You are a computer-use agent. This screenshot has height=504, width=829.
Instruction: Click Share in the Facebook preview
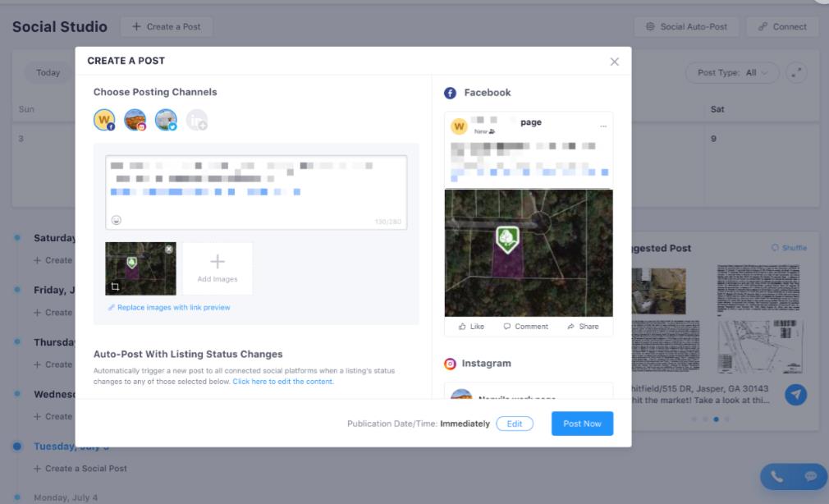pyautogui.click(x=583, y=327)
